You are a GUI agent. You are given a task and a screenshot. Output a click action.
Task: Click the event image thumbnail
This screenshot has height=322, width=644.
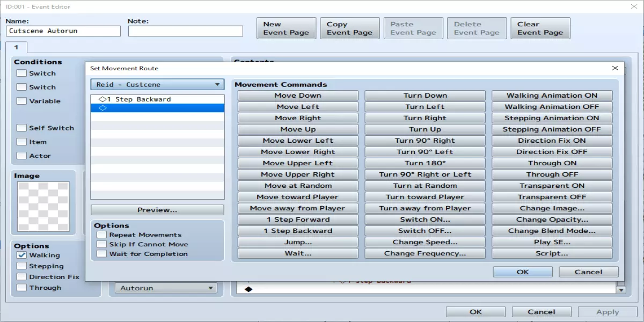click(43, 206)
